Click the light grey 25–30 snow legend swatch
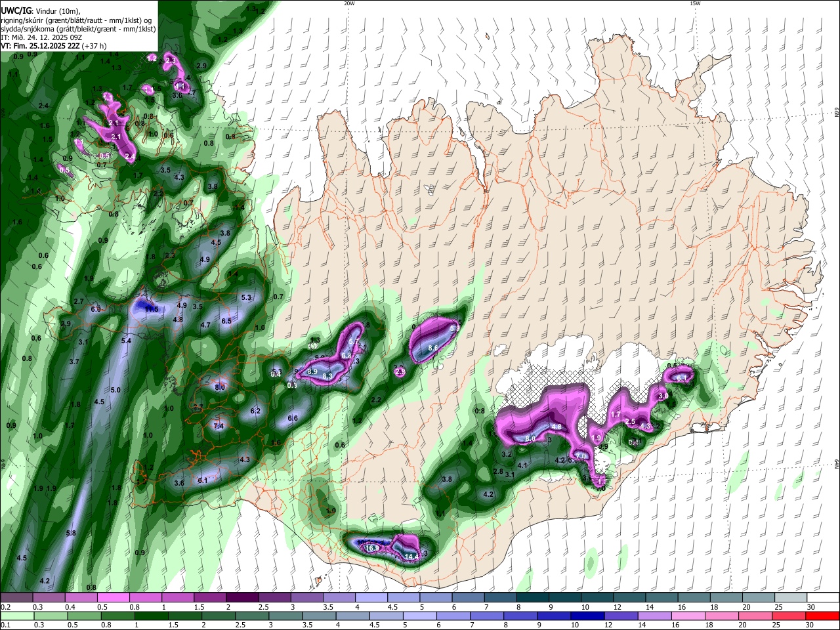This screenshot has height=630, width=840. (x=791, y=598)
